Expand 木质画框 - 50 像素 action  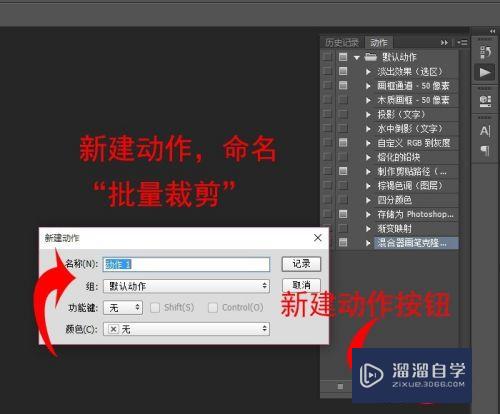coord(368,100)
